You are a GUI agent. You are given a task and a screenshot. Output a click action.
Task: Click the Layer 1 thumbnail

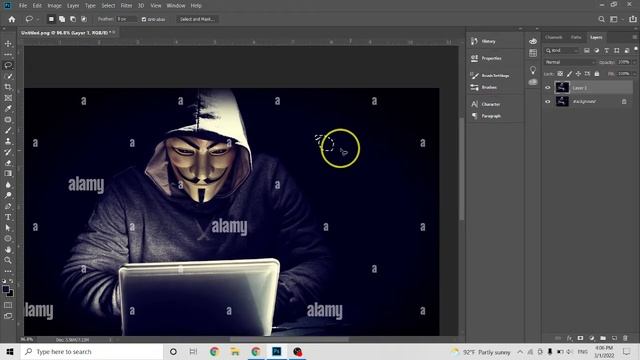[562, 87]
